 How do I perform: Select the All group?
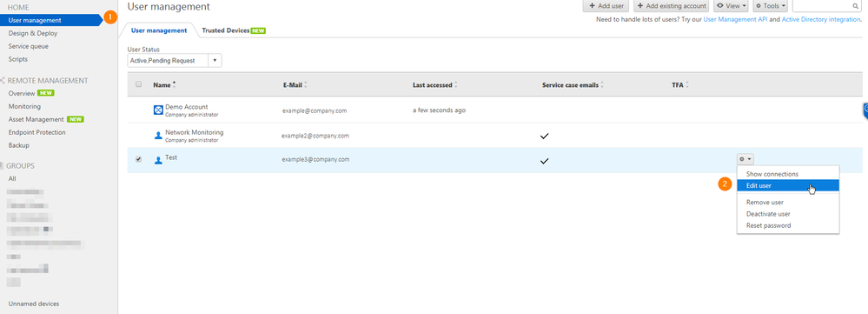12,178
